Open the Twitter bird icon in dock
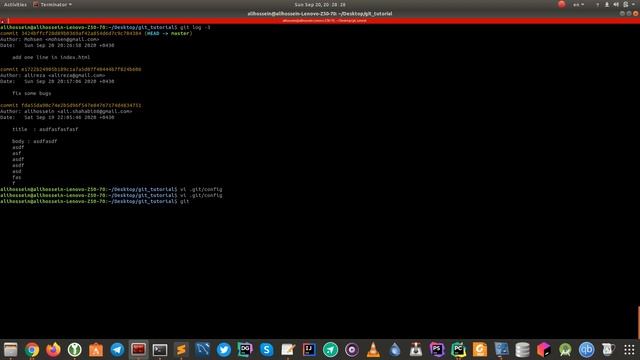Image resolution: width=640 pixels, height=360 pixels. (x=224, y=350)
